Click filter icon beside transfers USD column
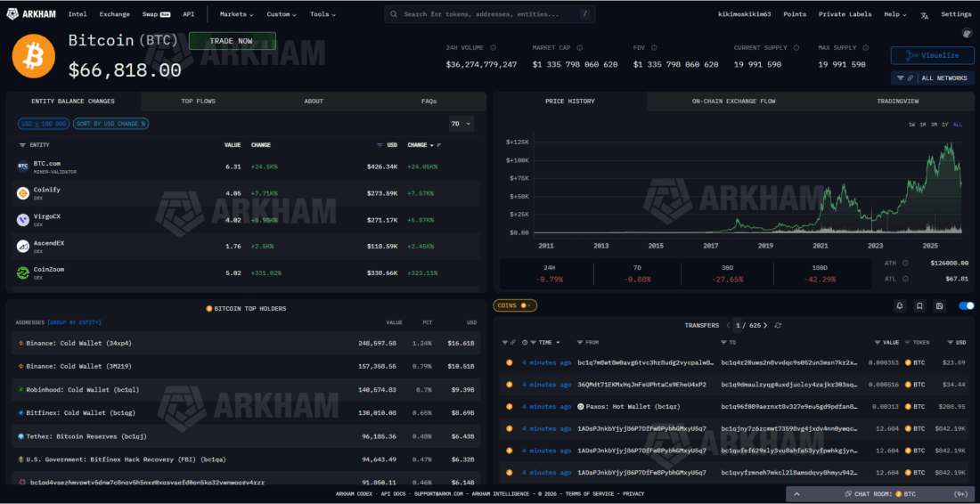Image resolution: width=980 pixels, height=504 pixels. point(951,342)
